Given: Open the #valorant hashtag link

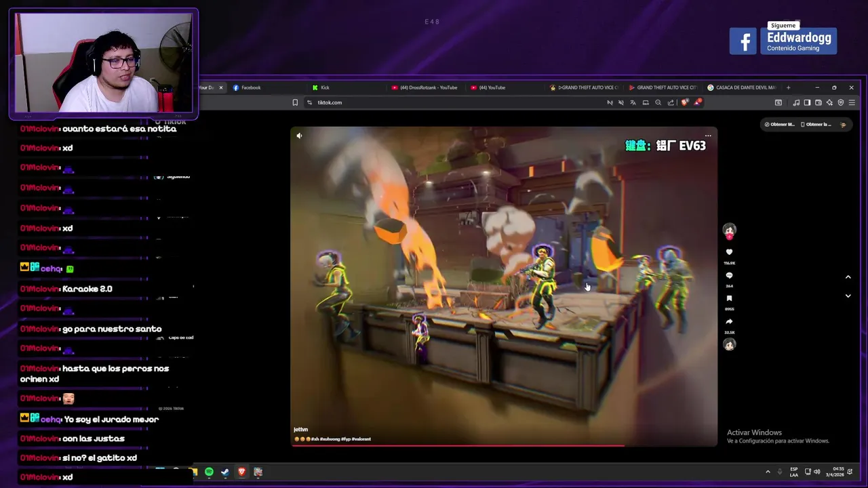Looking at the screenshot, I should pyautogui.click(x=361, y=439).
